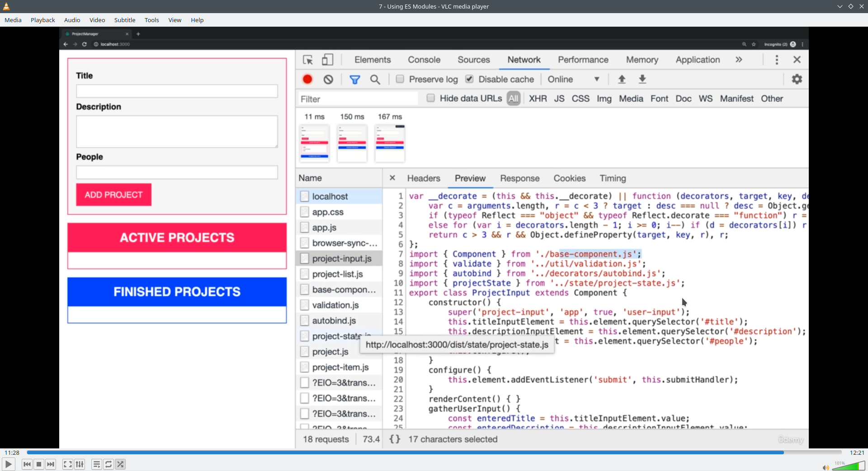The height and width of the screenshot is (471, 868).
Task: Click the previous media button
Action: (x=27, y=464)
